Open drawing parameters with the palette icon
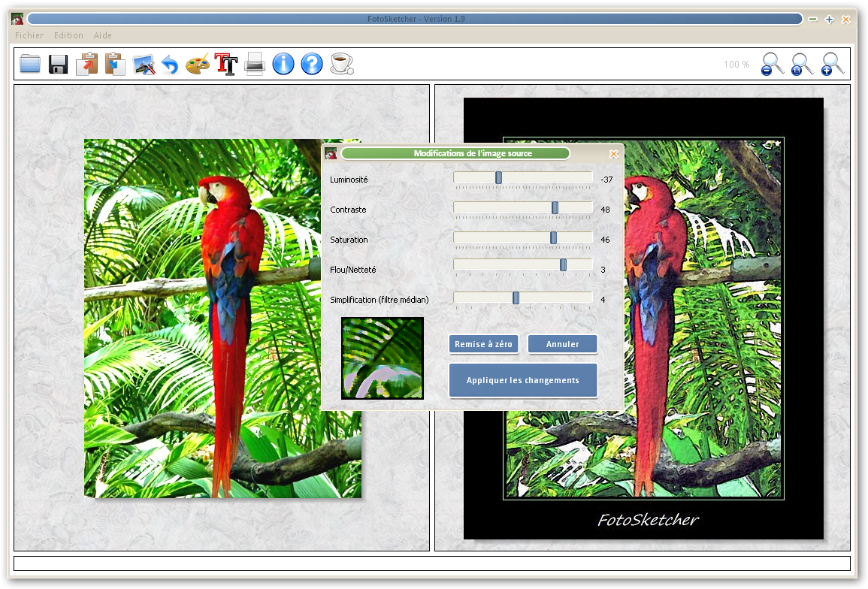 tap(198, 64)
